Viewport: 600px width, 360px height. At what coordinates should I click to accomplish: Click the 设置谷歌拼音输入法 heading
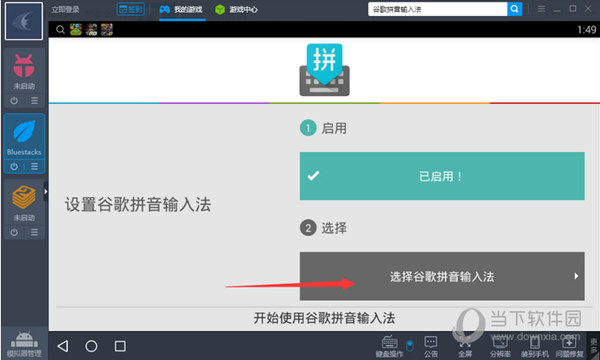pyautogui.click(x=137, y=204)
